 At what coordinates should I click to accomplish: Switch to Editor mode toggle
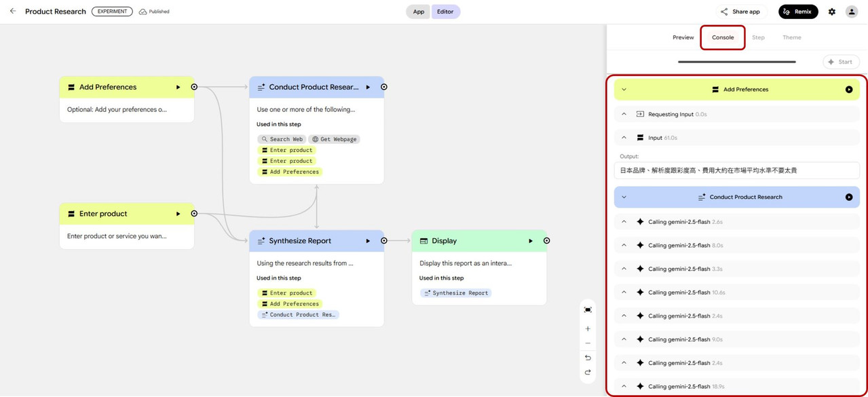445,12
